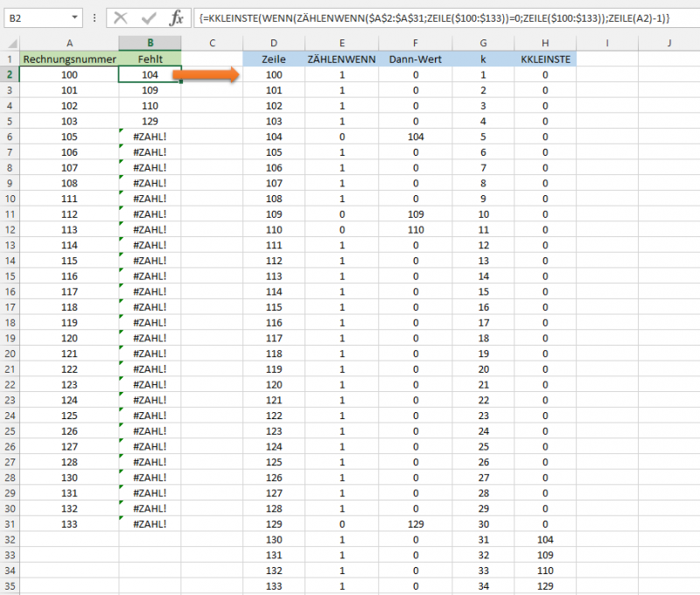Click the Cancel (X) icon in formula bar
This screenshot has height=595, width=700.
click(121, 17)
